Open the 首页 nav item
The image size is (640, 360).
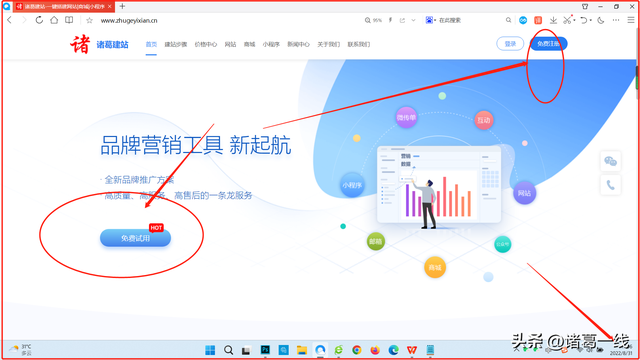[151, 44]
